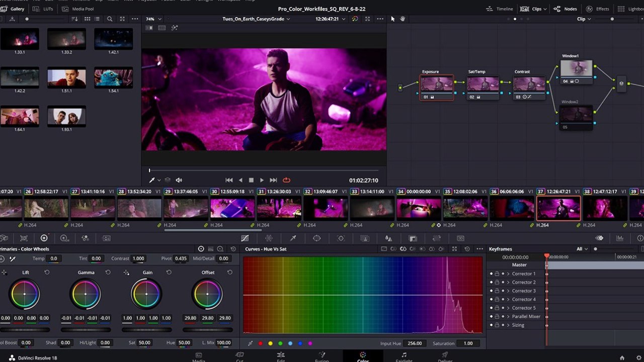Open the Color Warper palette

269,238
